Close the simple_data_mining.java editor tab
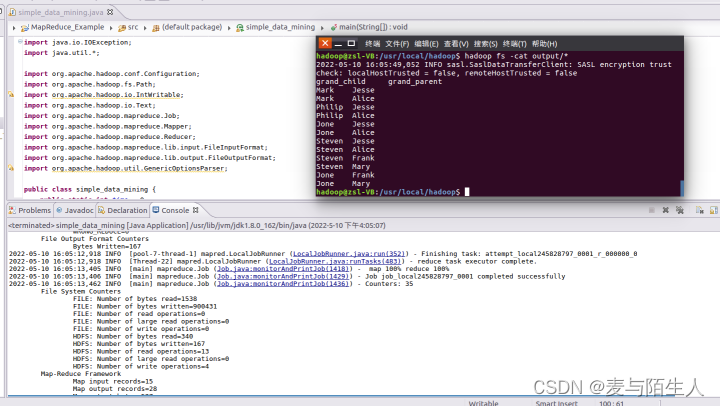720x407 pixels. [x=110, y=12]
